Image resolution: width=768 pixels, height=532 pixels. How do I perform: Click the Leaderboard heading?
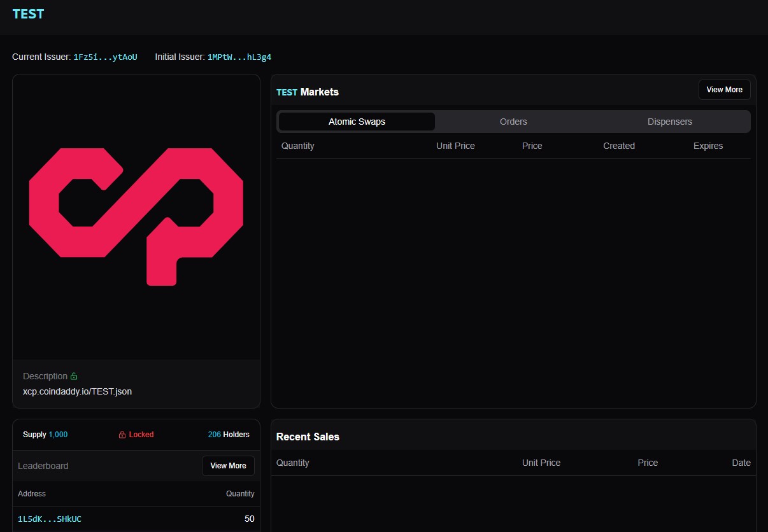43,466
